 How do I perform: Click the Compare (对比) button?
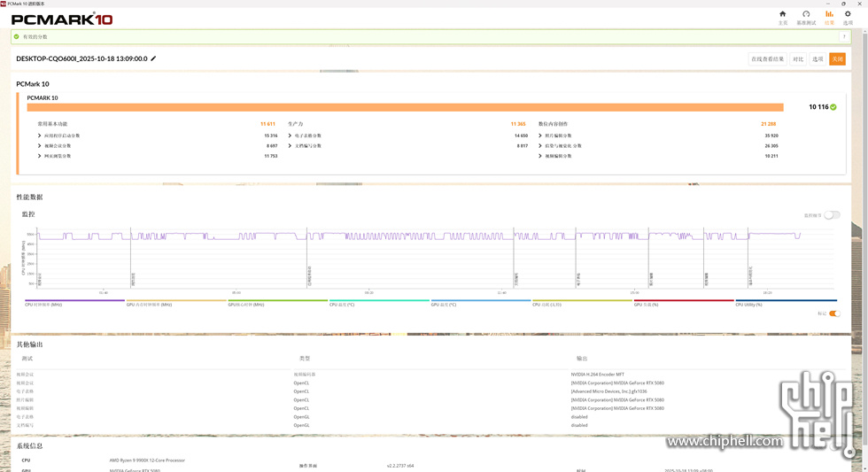(x=798, y=59)
